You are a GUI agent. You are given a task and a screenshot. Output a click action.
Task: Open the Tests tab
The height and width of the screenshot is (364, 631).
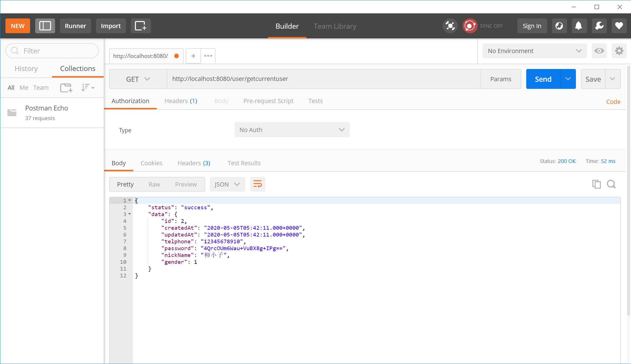pyautogui.click(x=315, y=101)
